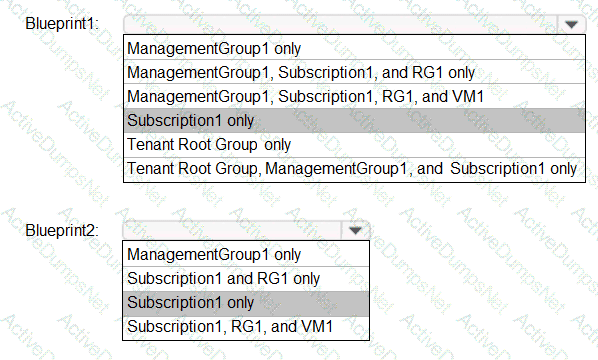Choose Subscription1 and RG1 only
The image size is (598, 360).
pos(246,278)
